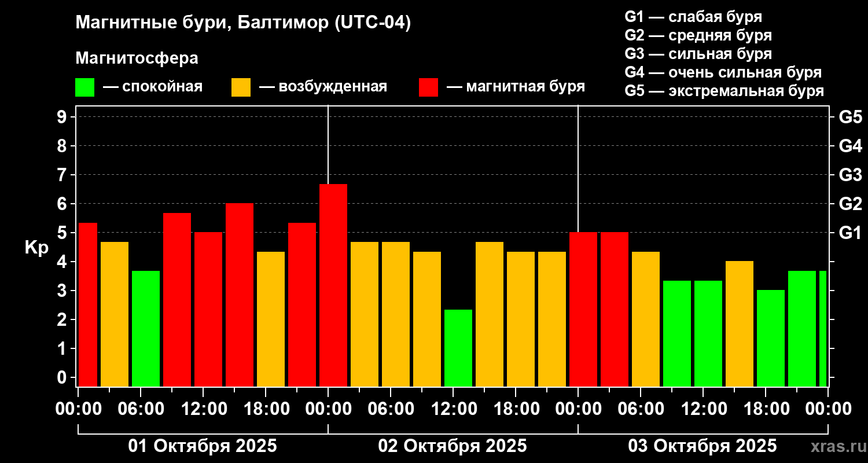The height and width of the screenshot is (463, 868).
Task: Click the G5 label on the right axis
Action: coord(850,117)
